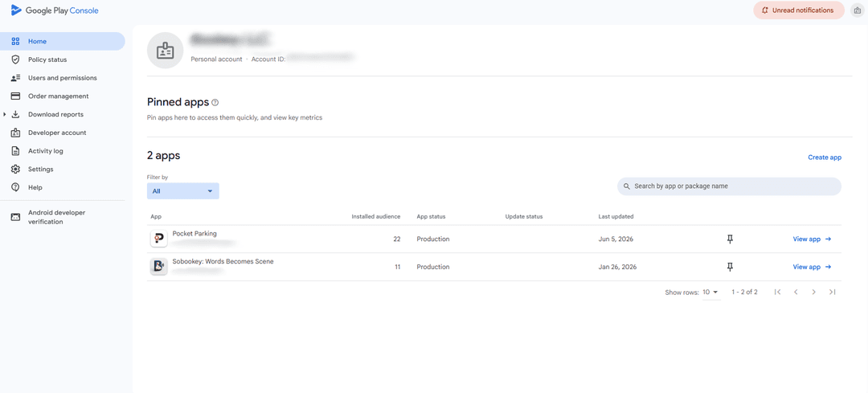Click the account badge icon at top right
The height and width of the screenshot is (393, 868).
coord(857,10)
